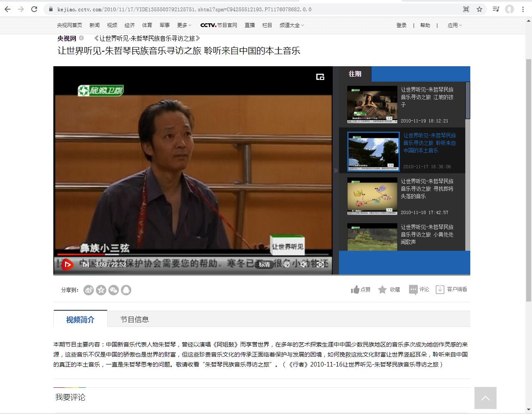Screen dimensions: 532x414
Task: Toggle picture-in-picture mini player icon
Action: click(x=320, y=77)
